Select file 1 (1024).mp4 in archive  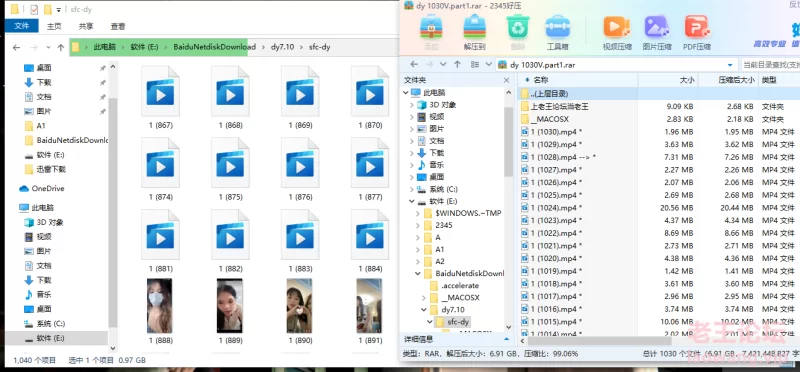(x=659, y=208)
